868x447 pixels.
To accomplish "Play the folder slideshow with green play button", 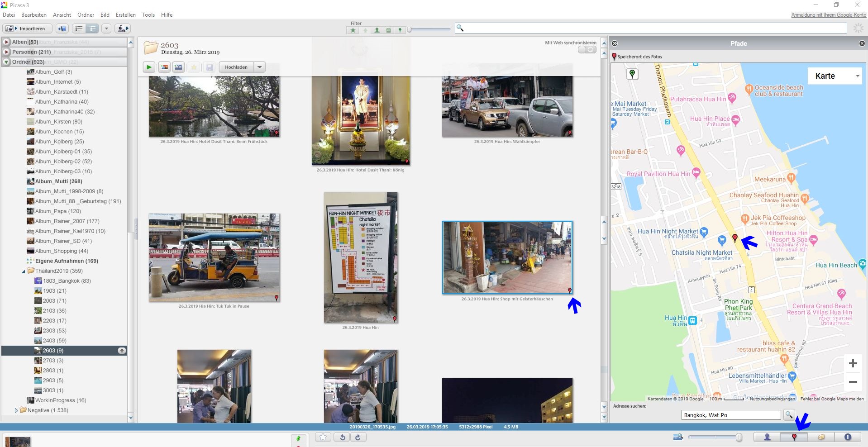I will click(x=149, y=67).
